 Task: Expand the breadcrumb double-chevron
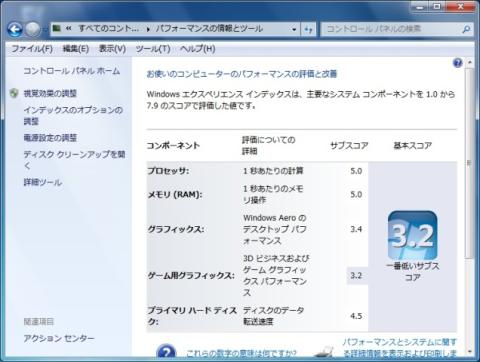[69, 29]
